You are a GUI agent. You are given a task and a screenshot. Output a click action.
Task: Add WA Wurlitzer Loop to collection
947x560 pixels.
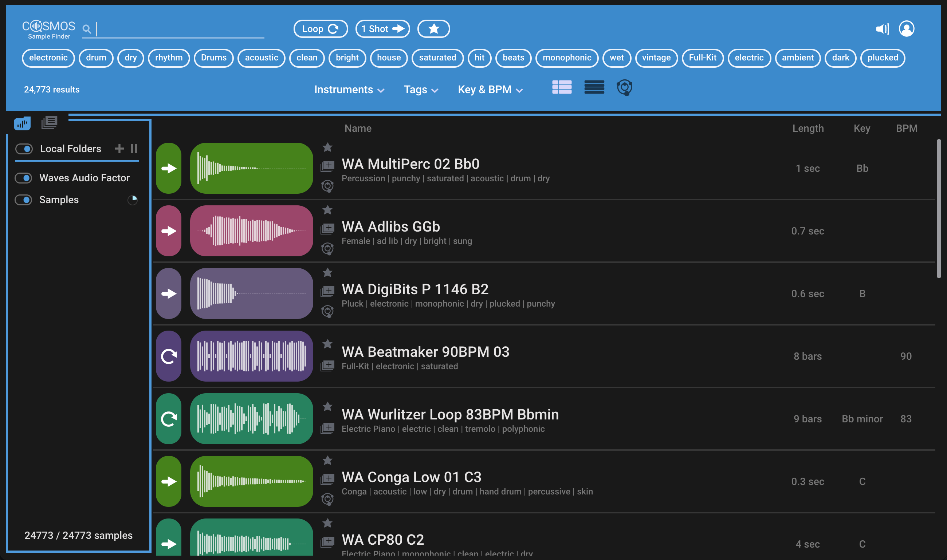(x=327, y=428)
